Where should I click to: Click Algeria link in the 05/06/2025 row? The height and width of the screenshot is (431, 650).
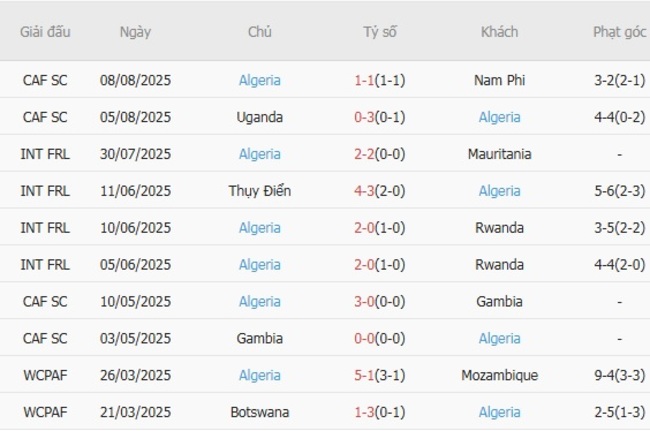coord(260,265)
